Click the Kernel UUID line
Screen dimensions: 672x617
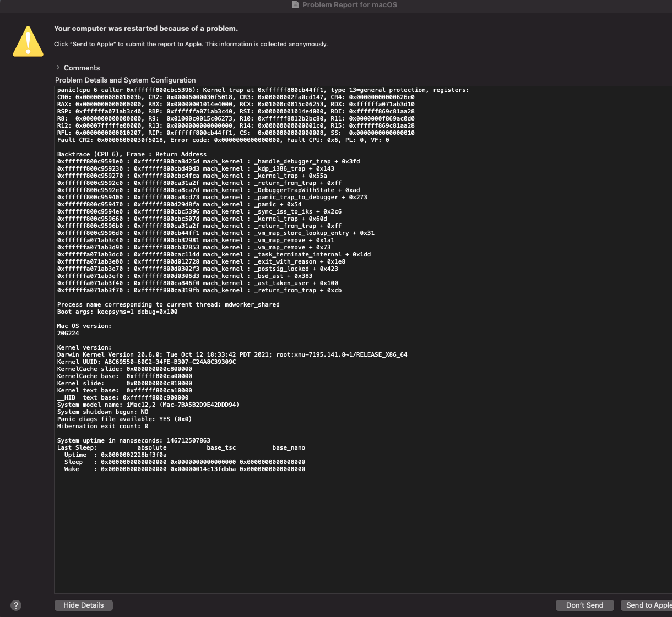click(x=147, y=362)
